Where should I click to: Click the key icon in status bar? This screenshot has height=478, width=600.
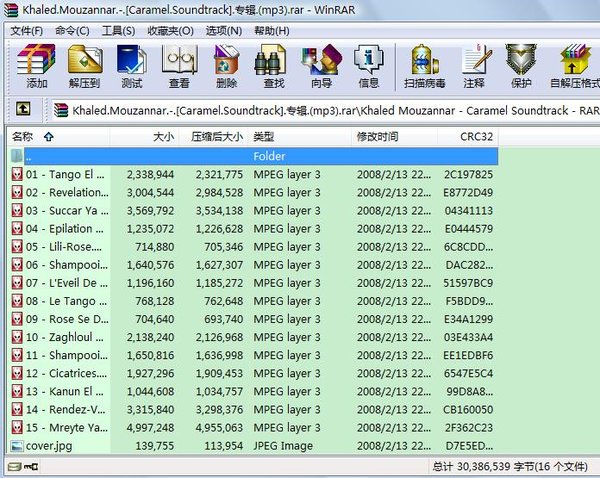click(31, 467)
